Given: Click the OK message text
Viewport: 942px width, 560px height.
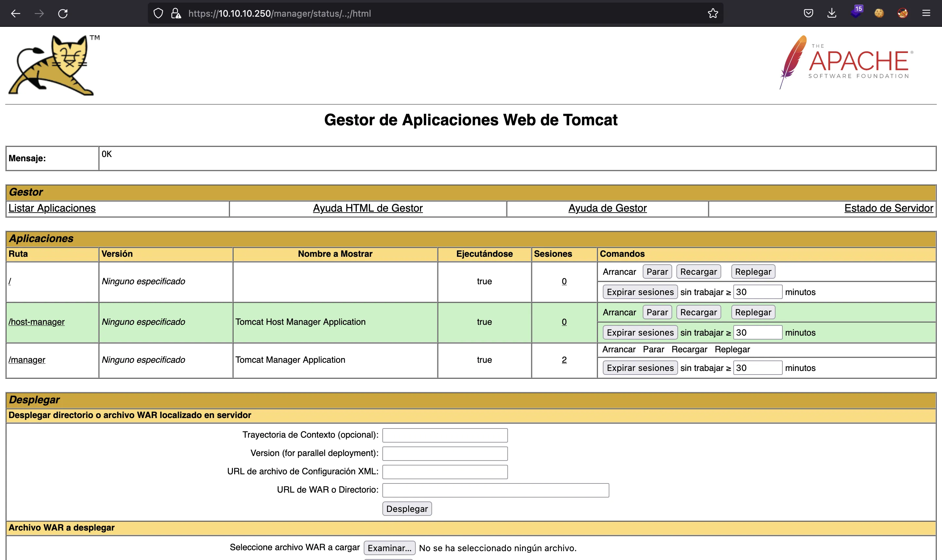Looking at the screenshot, I should point(107,154).
